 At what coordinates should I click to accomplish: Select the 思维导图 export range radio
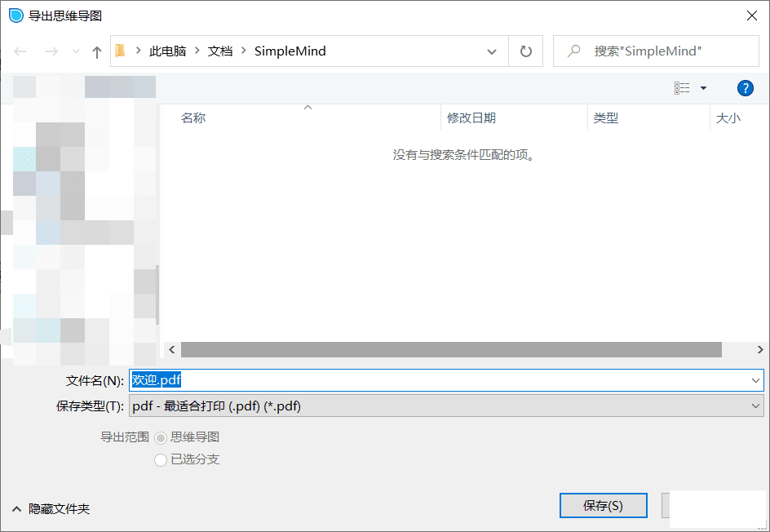(161, 437)
